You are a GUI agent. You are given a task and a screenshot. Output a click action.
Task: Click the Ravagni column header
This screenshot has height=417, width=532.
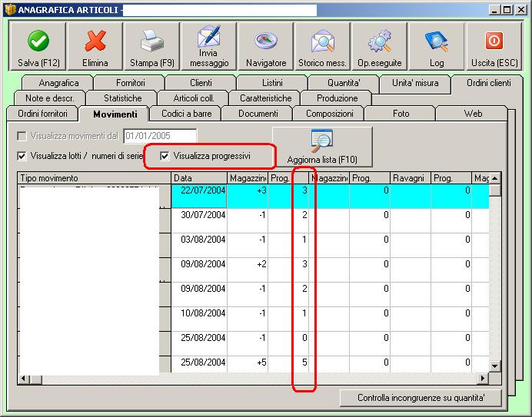pyautogui.click(x=411, y=178)
